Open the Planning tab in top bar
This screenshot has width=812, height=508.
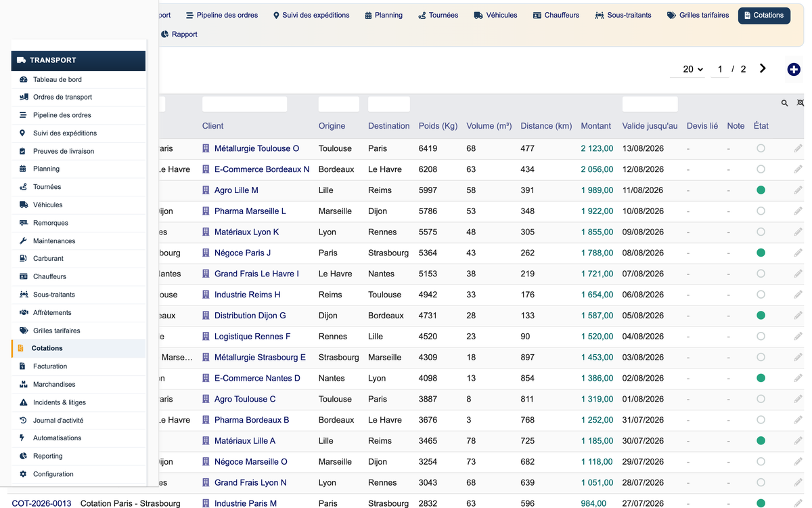coord(383,15)
